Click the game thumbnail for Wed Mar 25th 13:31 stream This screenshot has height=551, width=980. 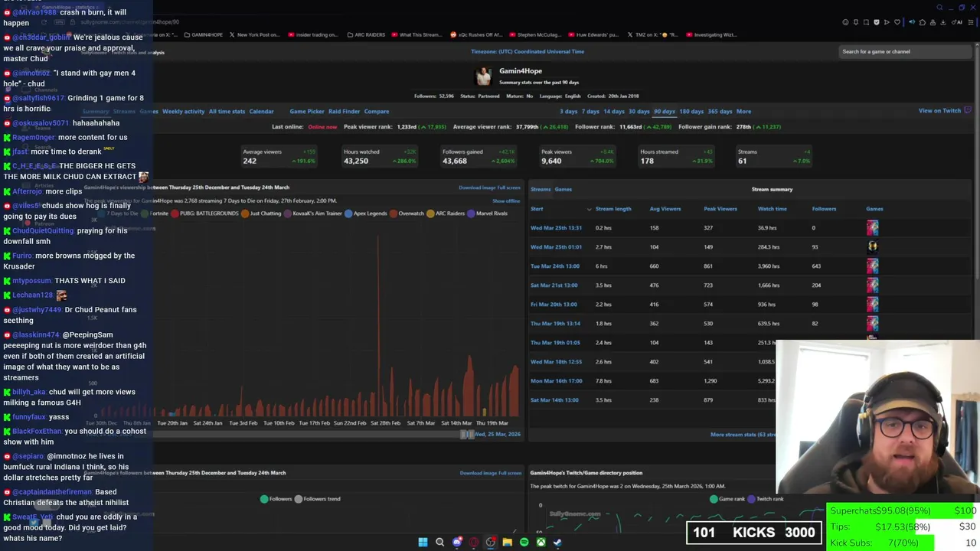coord(872,227)
